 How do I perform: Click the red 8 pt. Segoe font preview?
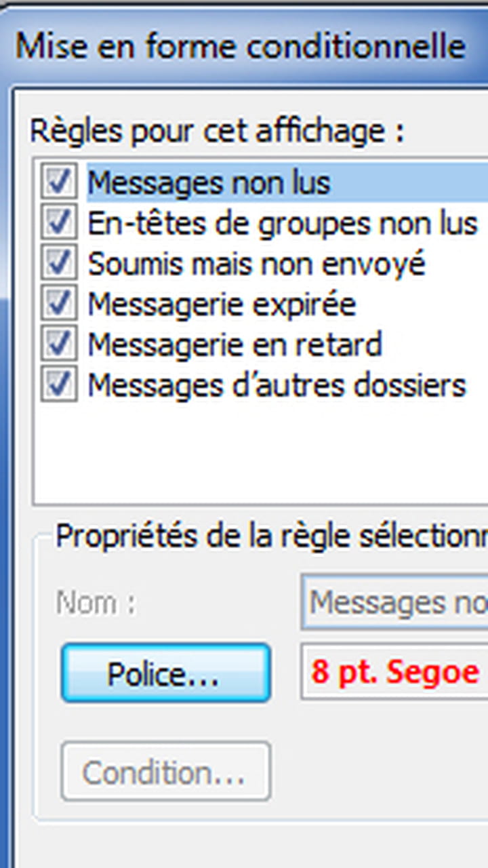(x=394, y=672)
